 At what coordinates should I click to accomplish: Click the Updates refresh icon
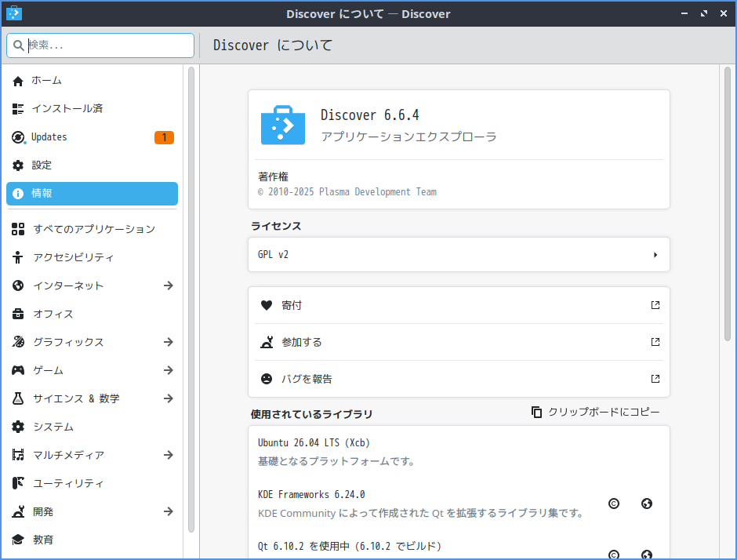pos(18,137)
